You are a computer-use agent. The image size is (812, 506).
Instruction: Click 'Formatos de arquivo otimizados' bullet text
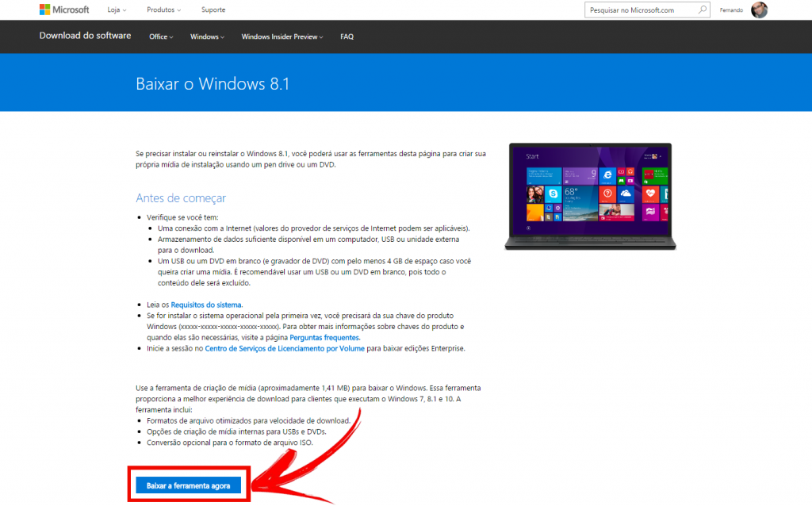click(x=248, y=420)
